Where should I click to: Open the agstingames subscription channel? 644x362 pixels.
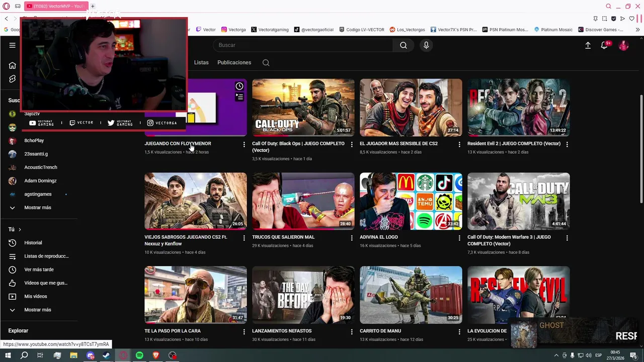[x=39, y=194]
